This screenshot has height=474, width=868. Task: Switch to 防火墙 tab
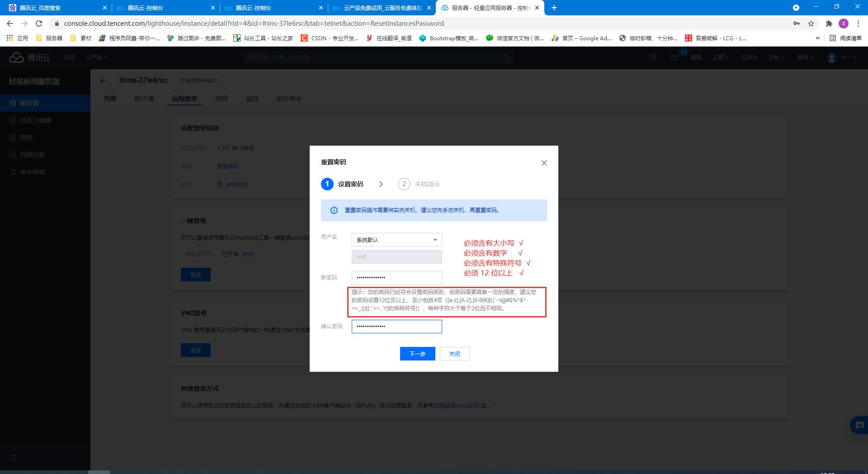[144, 99]
